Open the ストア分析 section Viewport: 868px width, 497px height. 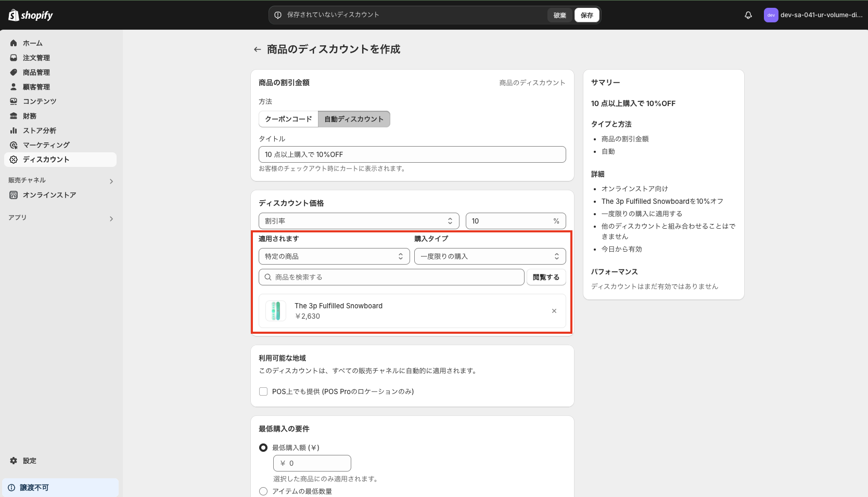38,130
